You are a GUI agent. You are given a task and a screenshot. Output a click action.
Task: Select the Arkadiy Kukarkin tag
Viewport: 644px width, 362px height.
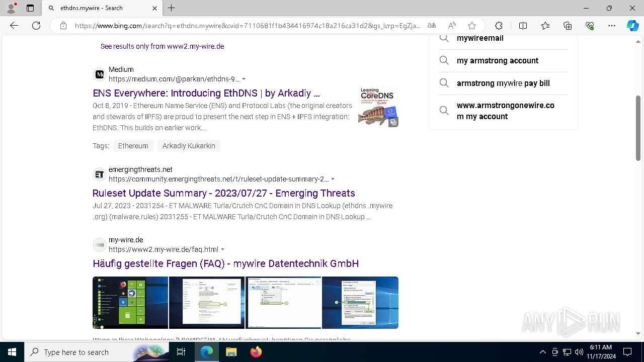(x=189, y=146)
